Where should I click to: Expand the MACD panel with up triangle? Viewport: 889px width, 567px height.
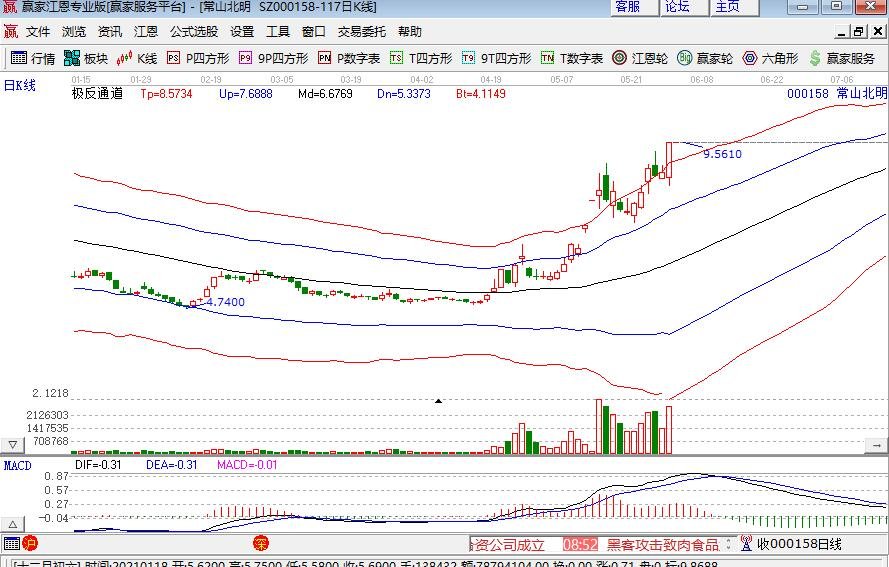[13, 524]
